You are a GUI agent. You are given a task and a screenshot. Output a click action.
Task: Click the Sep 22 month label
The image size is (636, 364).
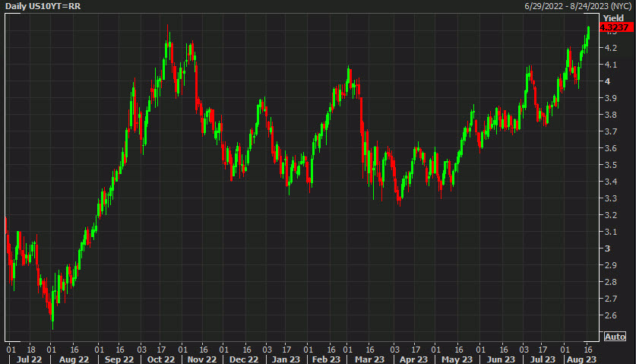(x=119, y=359)
